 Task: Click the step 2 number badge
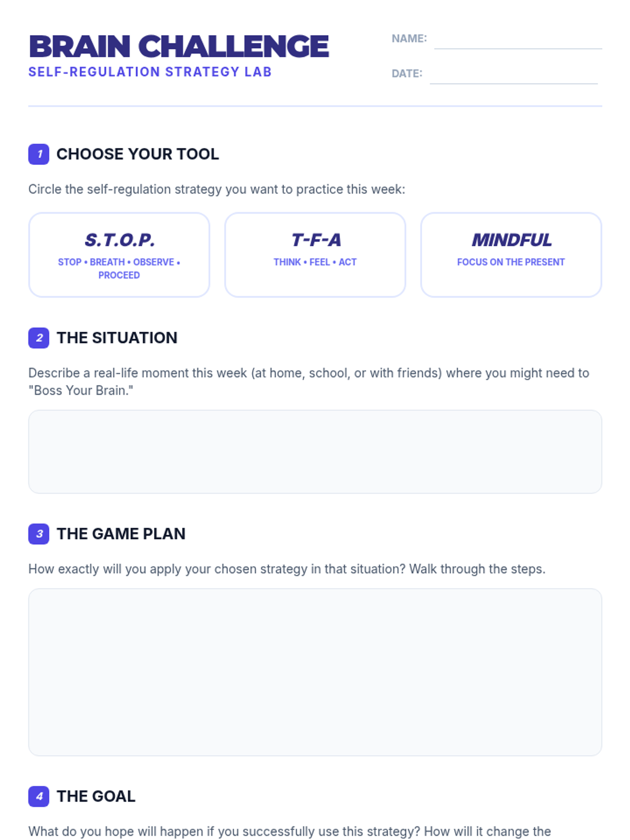click(x=39, y=338)
